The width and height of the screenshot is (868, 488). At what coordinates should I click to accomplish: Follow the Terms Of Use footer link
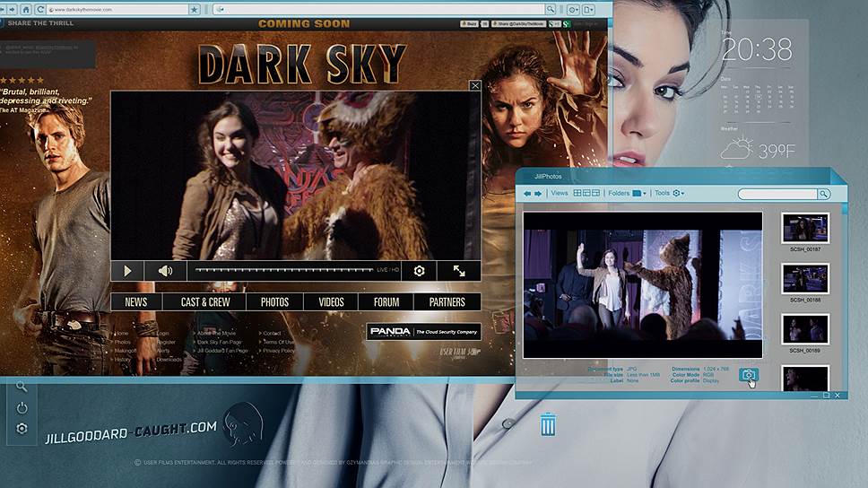pos(279,343)
